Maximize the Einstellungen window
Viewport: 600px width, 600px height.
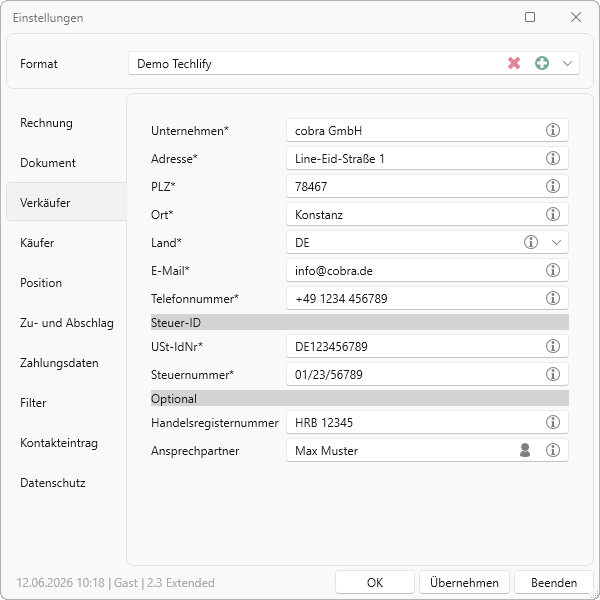[x=530, y=17]
